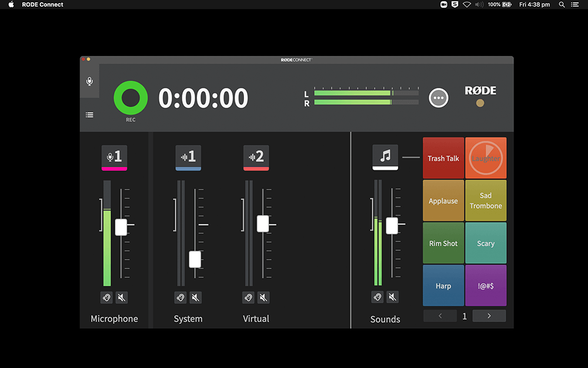
Task: Open the Wi-Fi status menu
Action: (x=467, y=5)
